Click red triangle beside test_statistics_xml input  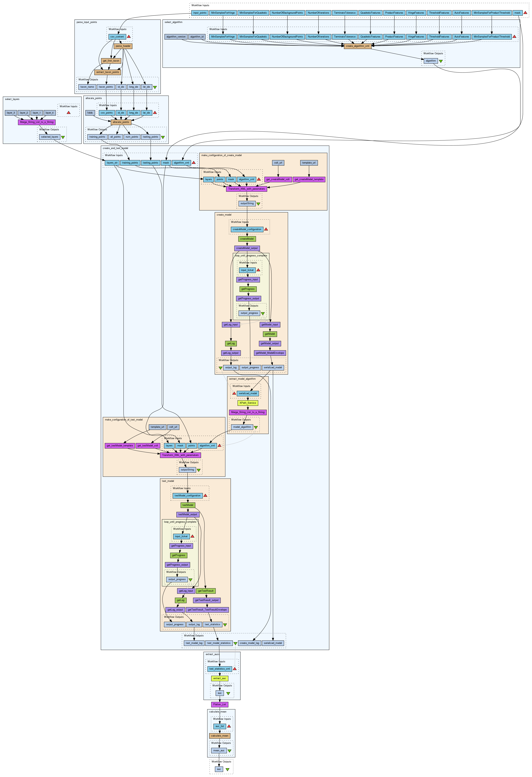pos(235,669)
